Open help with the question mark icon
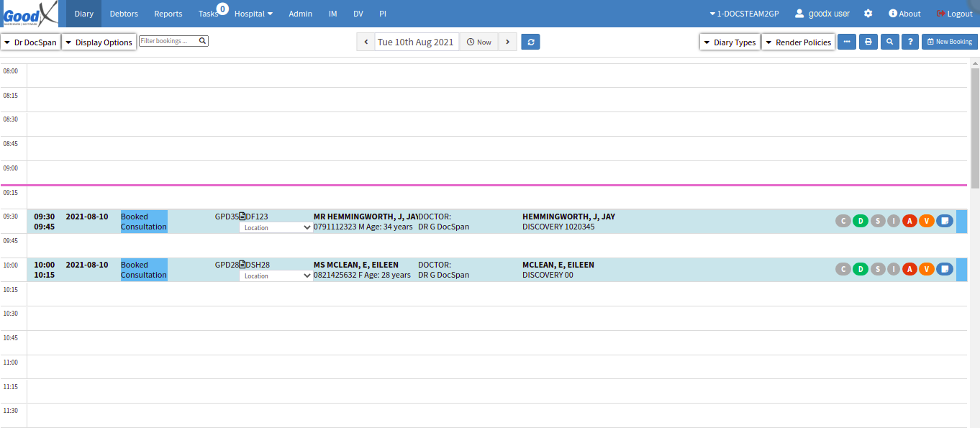The height and width of the screenshot is (428, 980). click(x=910, y=42)
